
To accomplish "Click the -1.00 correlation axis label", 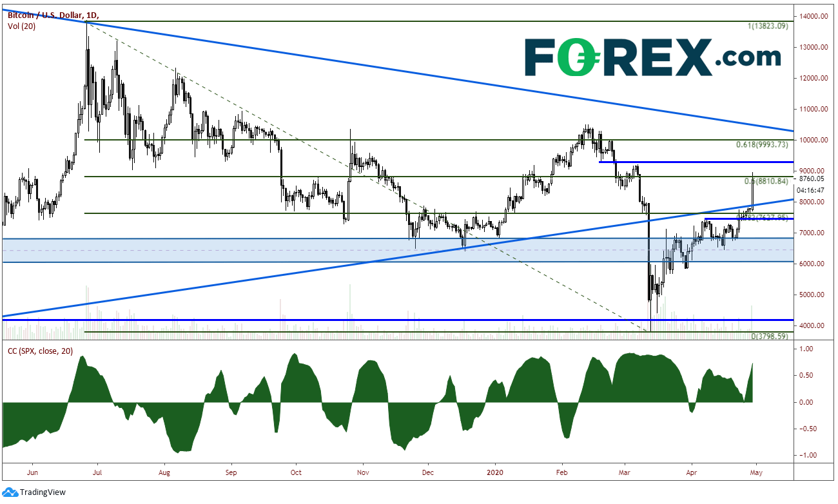I will (x=806, y=455).
